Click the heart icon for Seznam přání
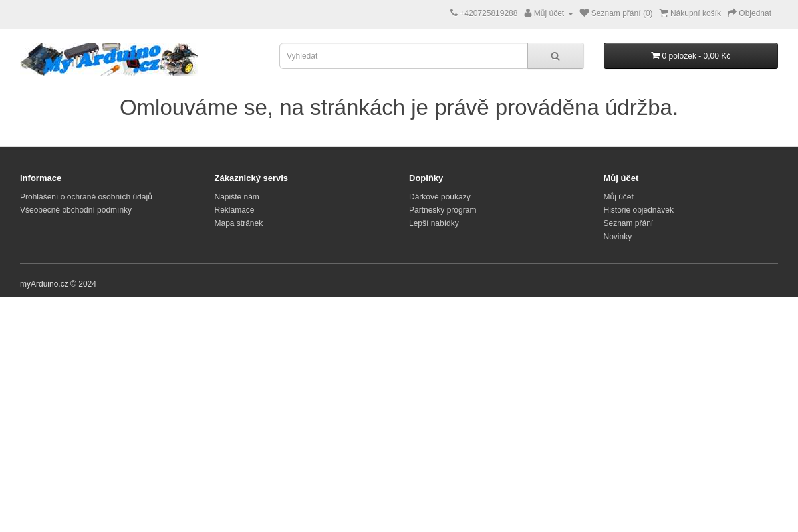Image resolution: width=798 pixels, height=532 pixels. [585, 13]
